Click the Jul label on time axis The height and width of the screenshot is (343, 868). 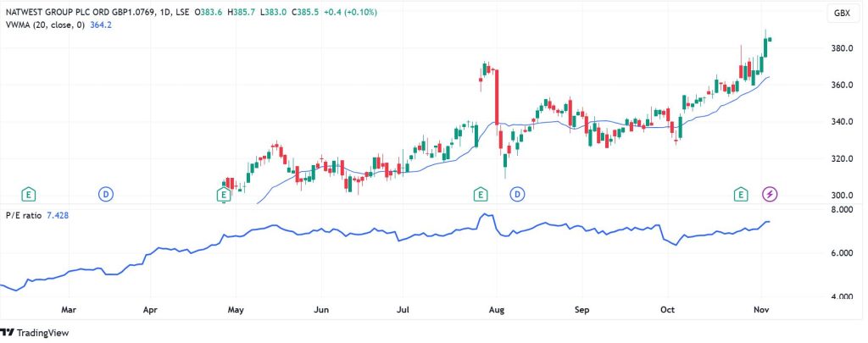coord(403,310)
